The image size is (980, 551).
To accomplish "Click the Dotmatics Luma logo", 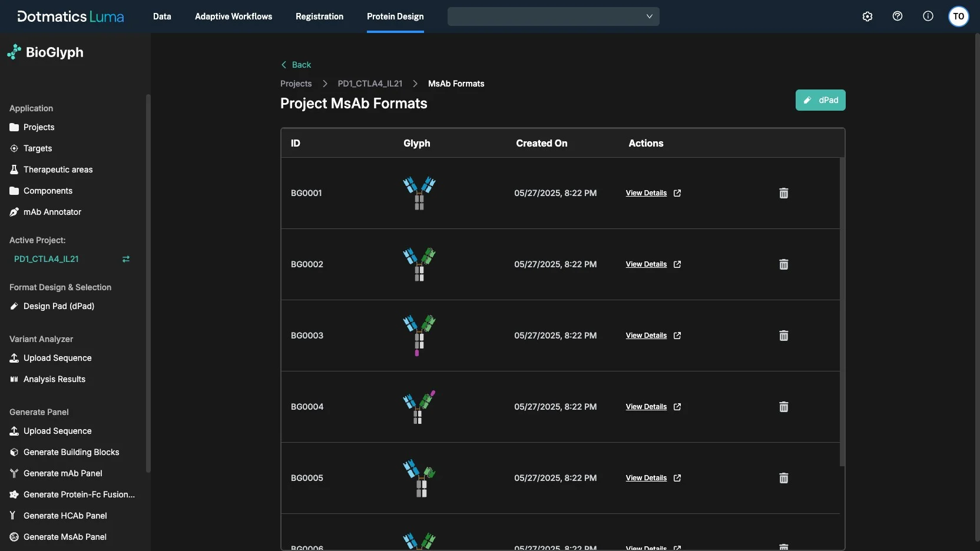I will [x=71, y=16].
